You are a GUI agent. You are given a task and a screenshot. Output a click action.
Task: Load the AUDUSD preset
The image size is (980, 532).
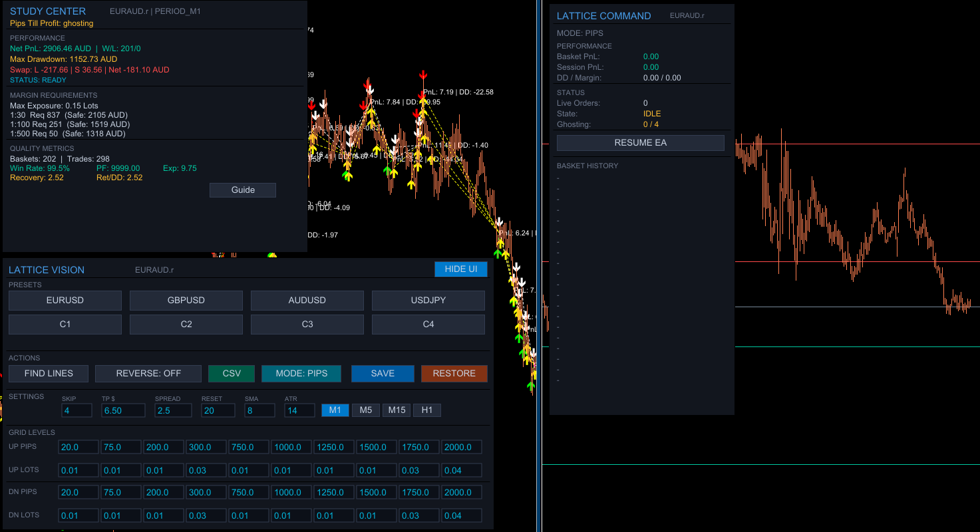coord(307,300)
